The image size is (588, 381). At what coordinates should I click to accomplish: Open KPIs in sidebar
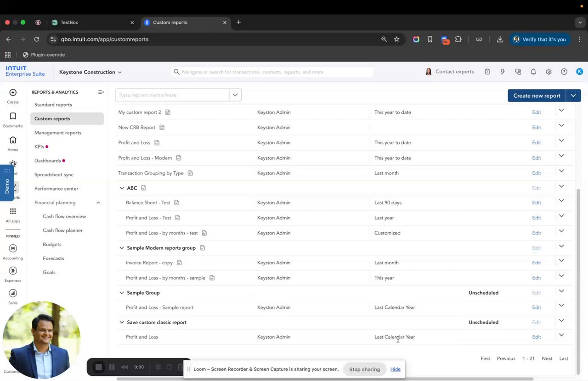click(x=39, y=147)
